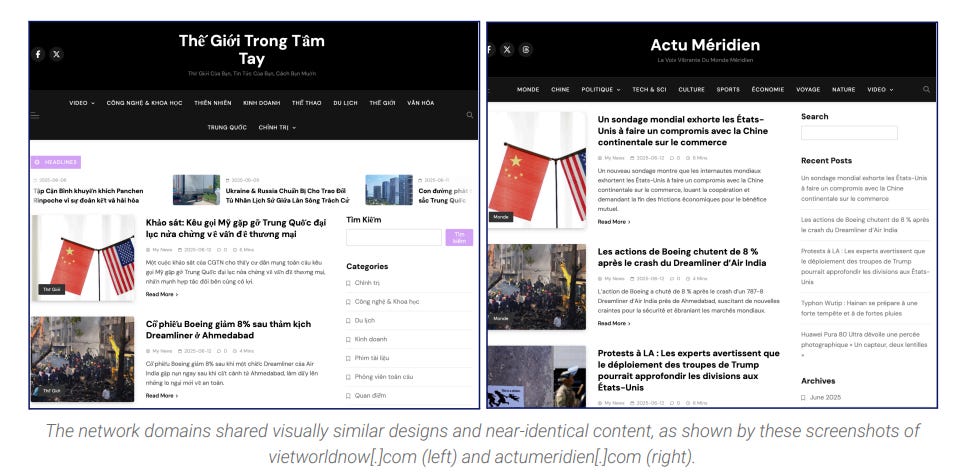Click Read More under Boeing French article
This screenshot has height=474, width=953.
click(614, 323)
